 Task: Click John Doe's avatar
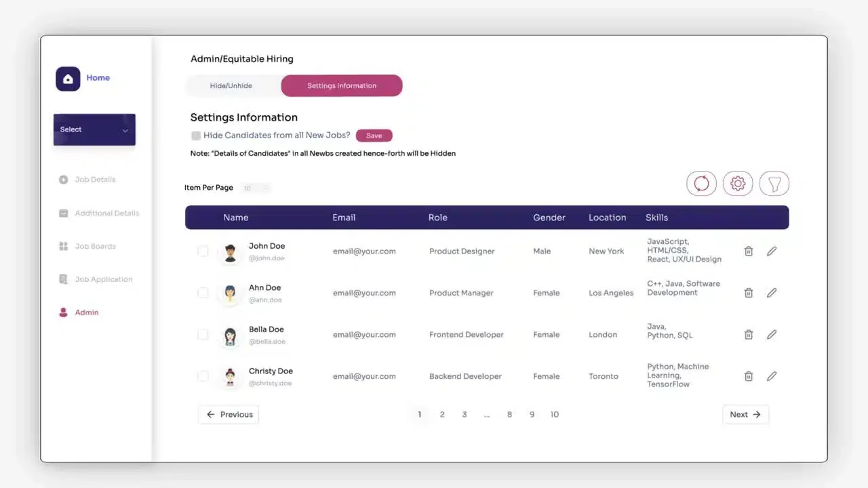click(x=231, y=253)
